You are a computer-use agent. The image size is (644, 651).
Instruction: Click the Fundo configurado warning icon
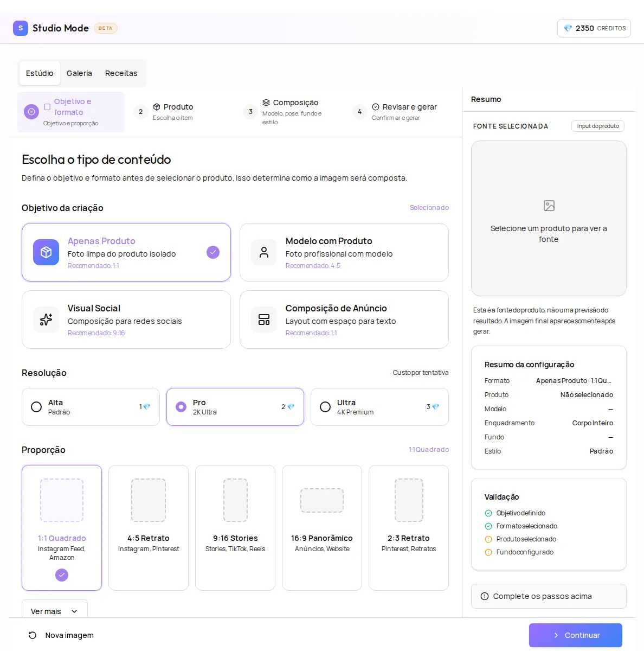pos(488,552)
